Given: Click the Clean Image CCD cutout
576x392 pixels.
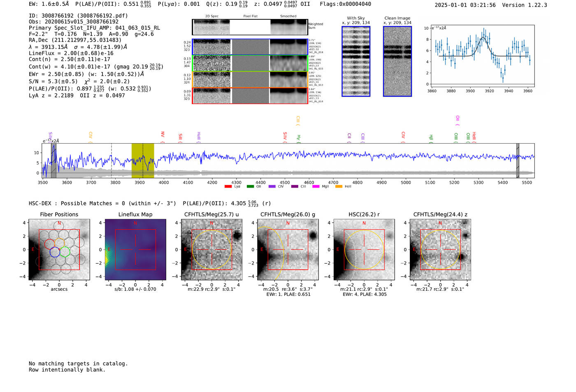Looking at the screenshot, I should click(397, 61).
